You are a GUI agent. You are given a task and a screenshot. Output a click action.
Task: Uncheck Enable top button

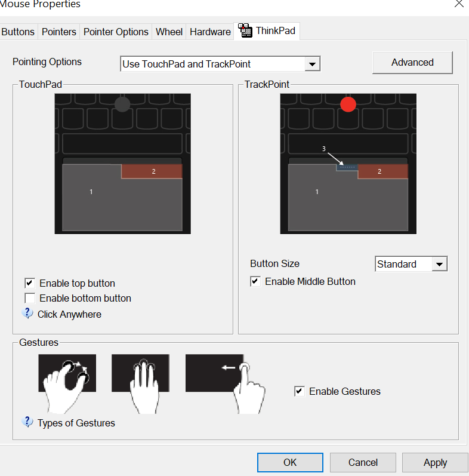tap(30, 283)
